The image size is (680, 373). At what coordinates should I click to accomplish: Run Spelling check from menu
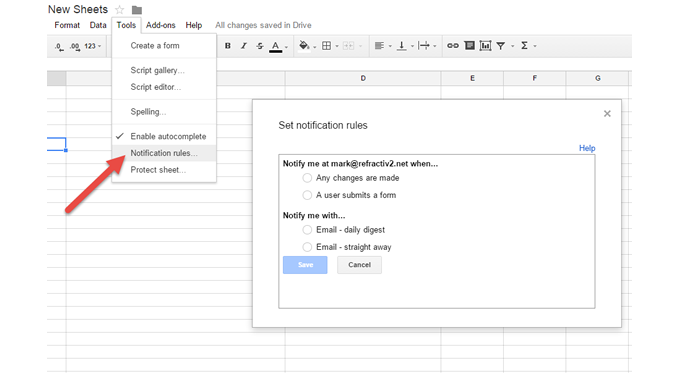[x=164, y=112]
